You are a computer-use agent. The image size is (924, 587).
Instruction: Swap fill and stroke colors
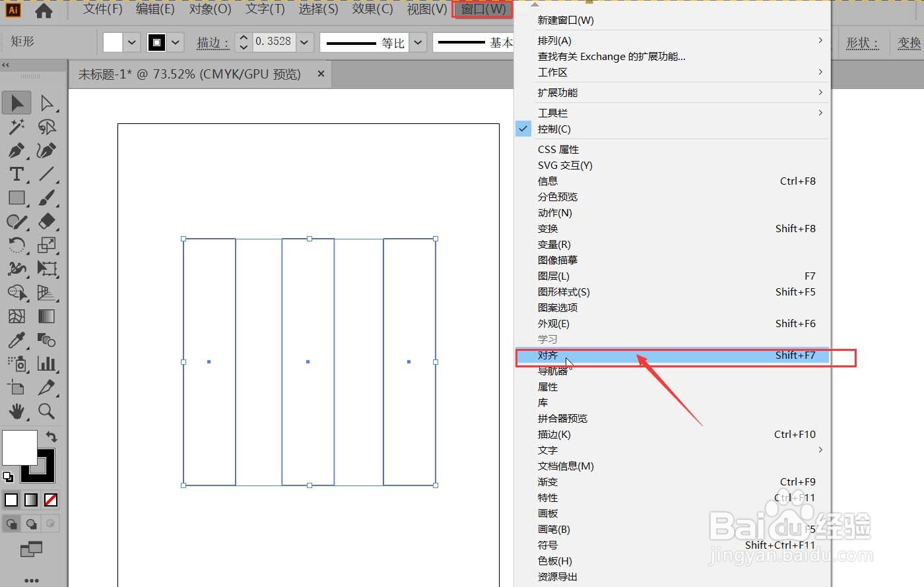(51, 437)
